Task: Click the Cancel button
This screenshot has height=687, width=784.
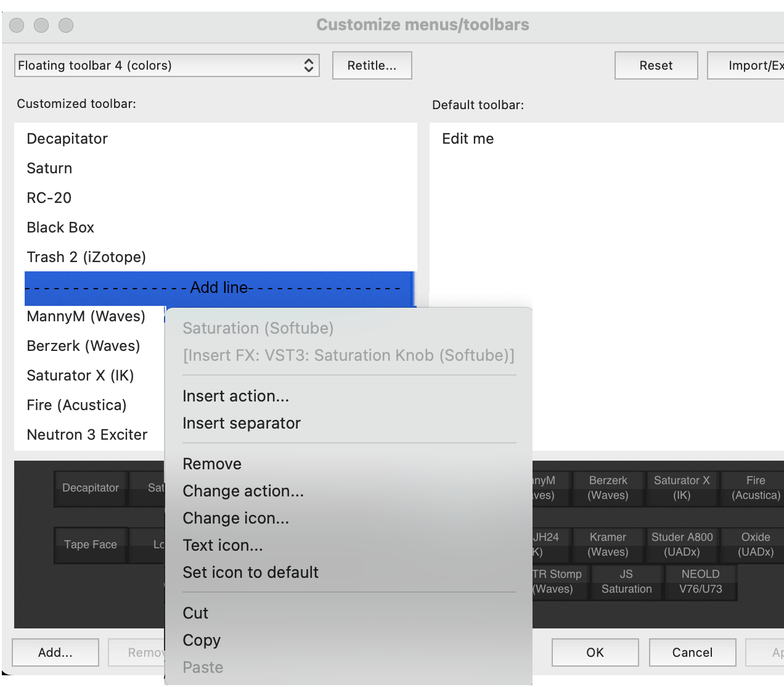Action: (693, 652)
